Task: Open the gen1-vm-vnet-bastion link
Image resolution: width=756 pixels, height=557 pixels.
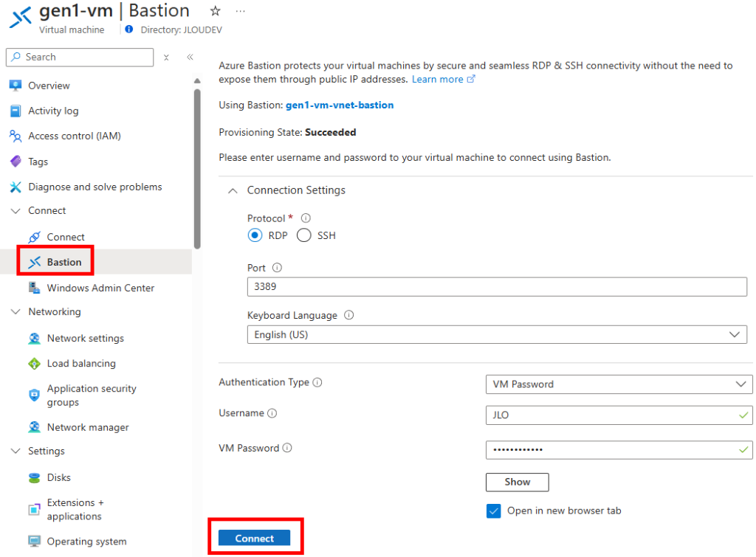Action: pos(340,105)
